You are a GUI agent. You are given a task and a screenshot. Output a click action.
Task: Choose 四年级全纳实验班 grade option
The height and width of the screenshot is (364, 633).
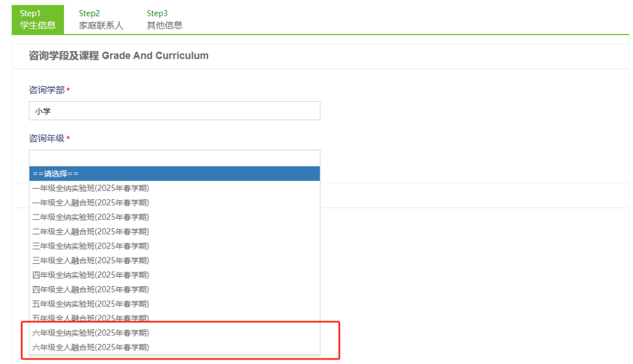click(x=91, y=275)
